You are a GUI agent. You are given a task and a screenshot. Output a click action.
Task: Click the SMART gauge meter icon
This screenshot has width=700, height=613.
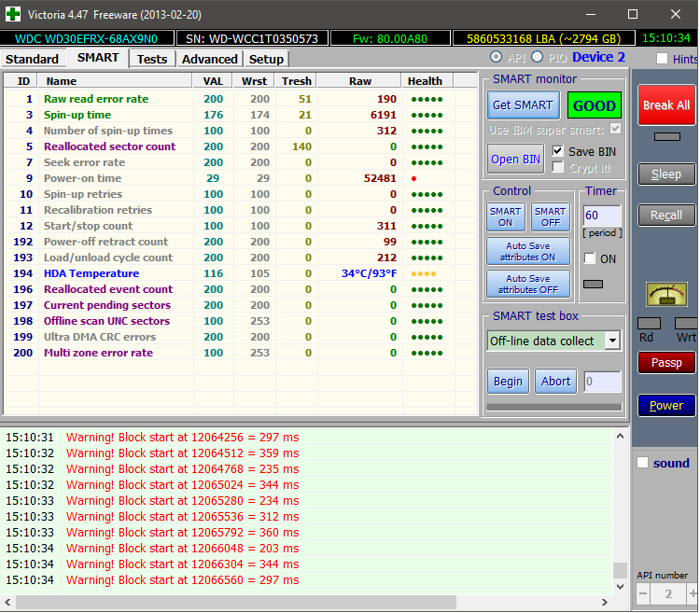[666, 295]
